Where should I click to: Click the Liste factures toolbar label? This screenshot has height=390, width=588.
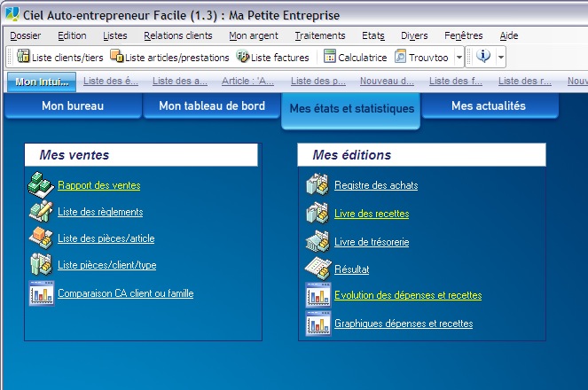point(279,58)
